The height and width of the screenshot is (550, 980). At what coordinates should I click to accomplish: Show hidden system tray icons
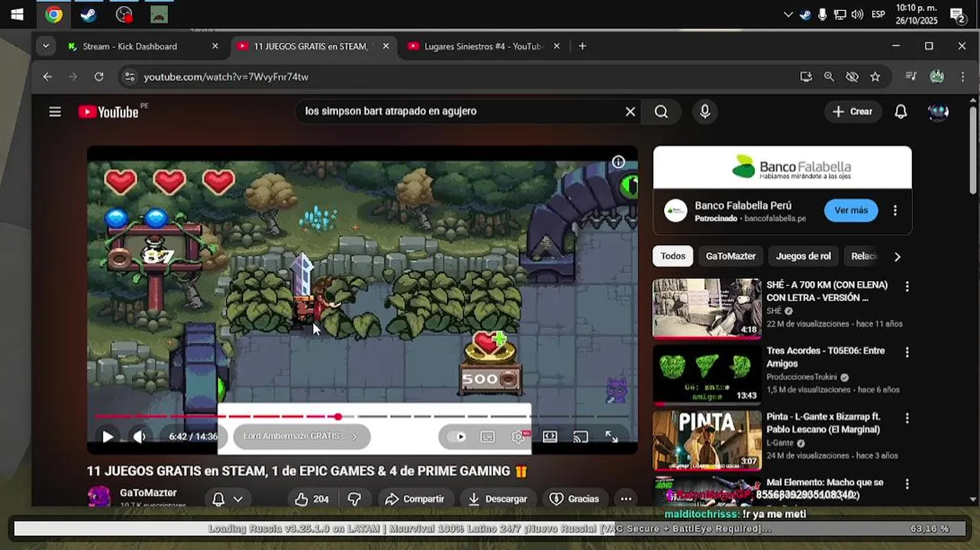(x=788, y=15)
